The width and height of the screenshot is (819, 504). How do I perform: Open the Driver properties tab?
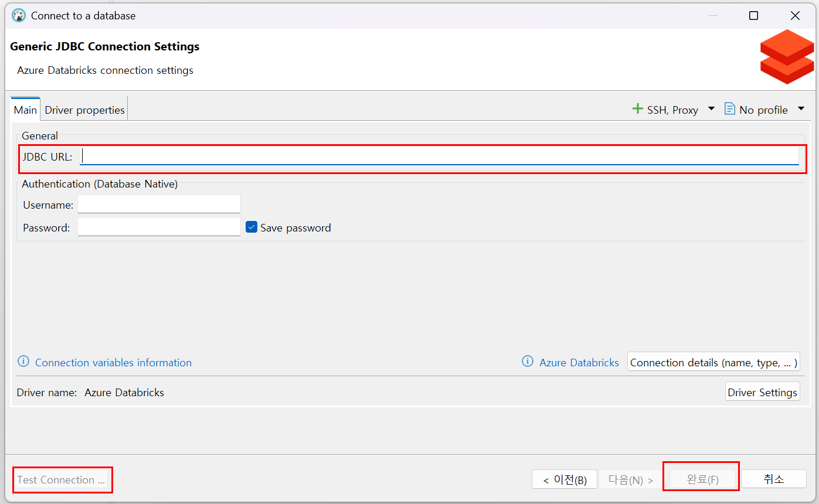pyautogui.click(x=84, y=110)
